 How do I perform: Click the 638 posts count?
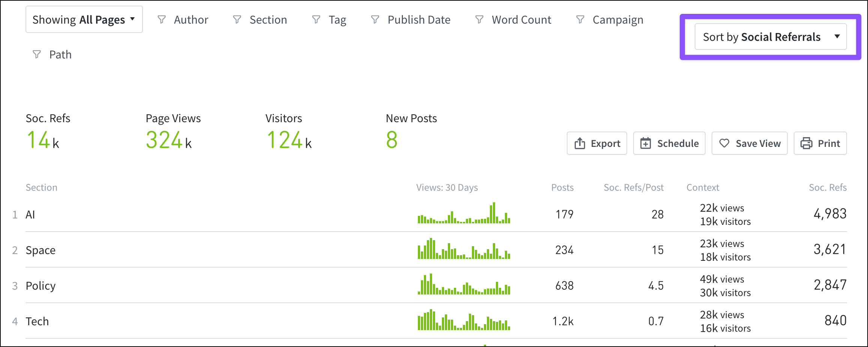(565, 286)
